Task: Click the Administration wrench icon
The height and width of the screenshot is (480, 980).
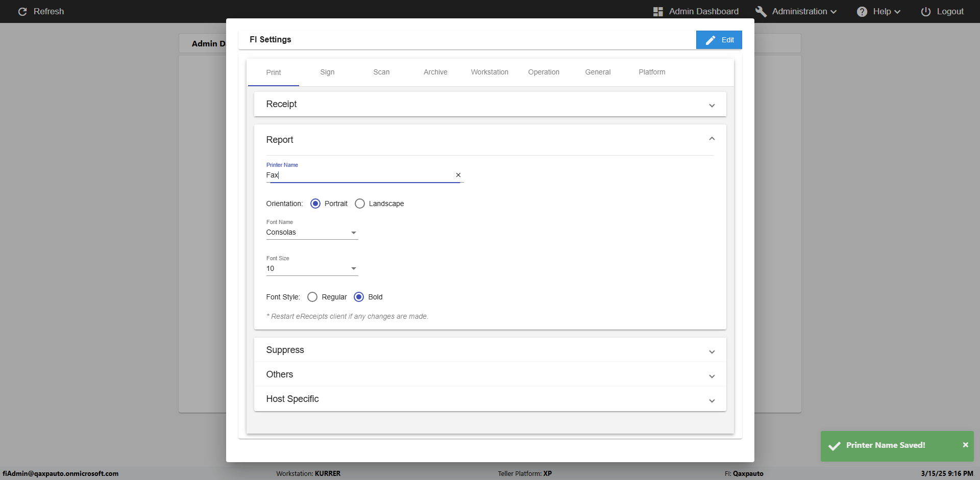Action: point(761,11)
